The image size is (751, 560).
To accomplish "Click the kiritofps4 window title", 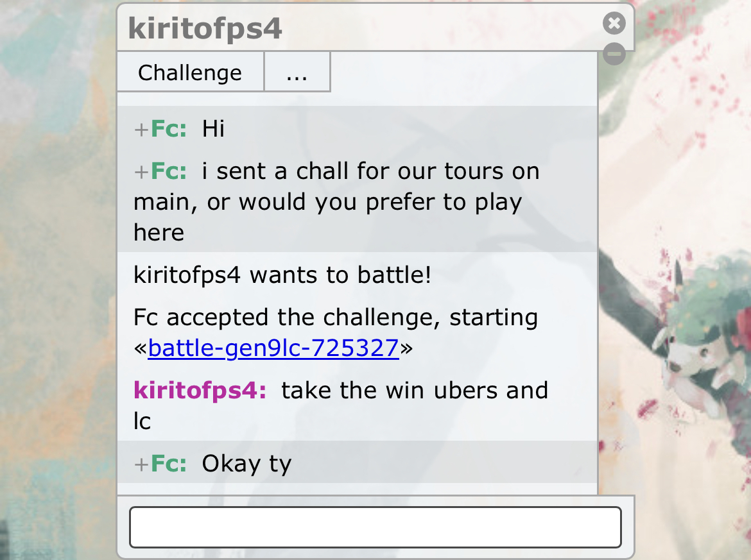I will pyautogui.click(x=205, y=29).
